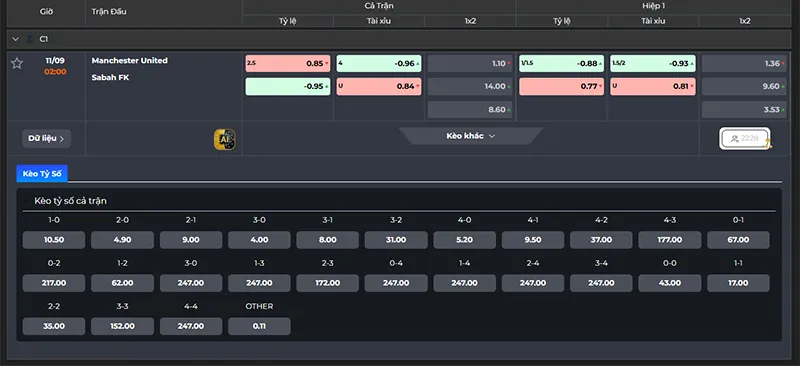This screenshot has height=366, width=800.
Task: Select the 247.00 odds under 4-4
Action: [191, 326]
